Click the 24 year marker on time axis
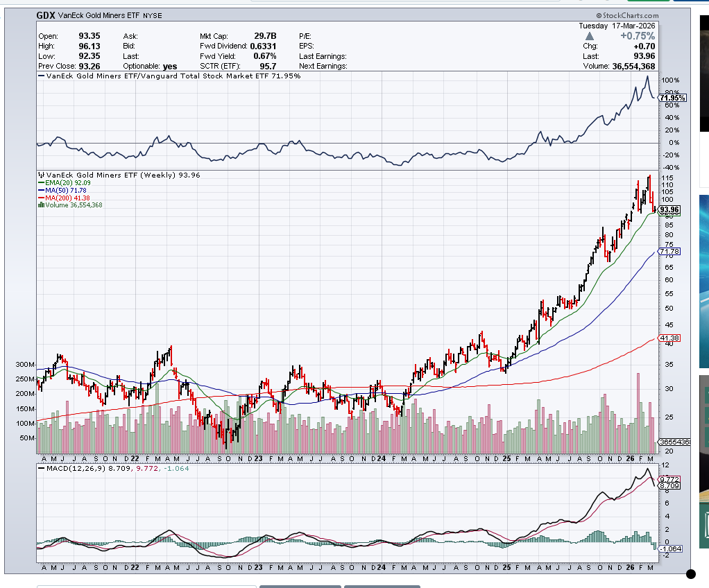This screenshot has height=588, width=709. click(382, 458)
